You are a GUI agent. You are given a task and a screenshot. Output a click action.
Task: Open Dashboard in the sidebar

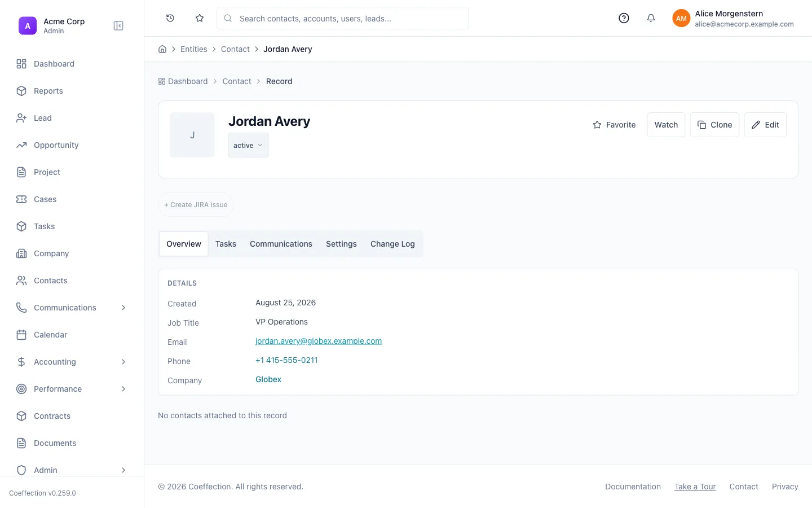pyautogui.click(x=72, y=64)
